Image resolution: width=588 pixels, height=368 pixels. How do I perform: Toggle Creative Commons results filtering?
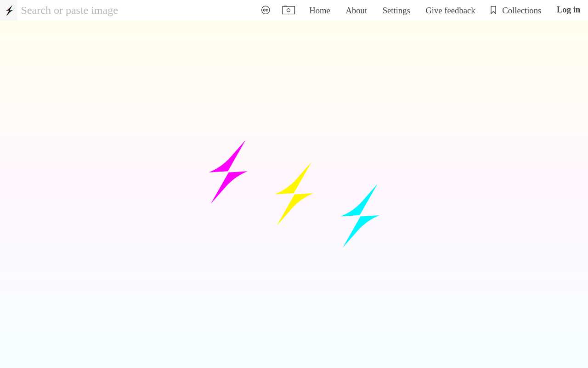click(266, 10)
